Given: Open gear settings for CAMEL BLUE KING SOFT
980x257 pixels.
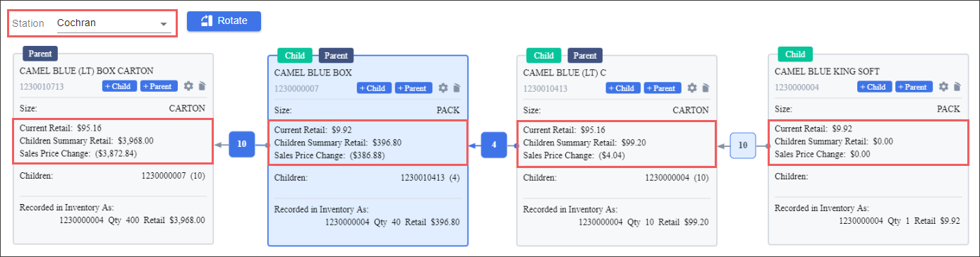Looking at the screenshot, I should pyautogui.click(x=944, y=86).
